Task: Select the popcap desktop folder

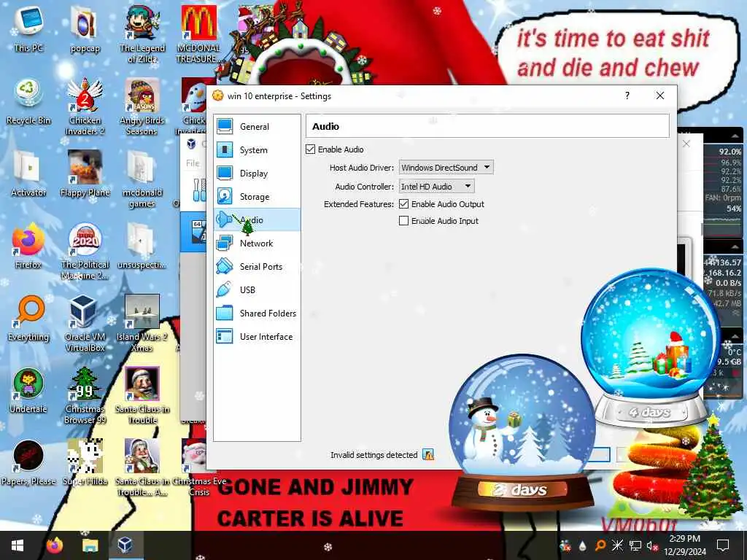Action: 85,29
